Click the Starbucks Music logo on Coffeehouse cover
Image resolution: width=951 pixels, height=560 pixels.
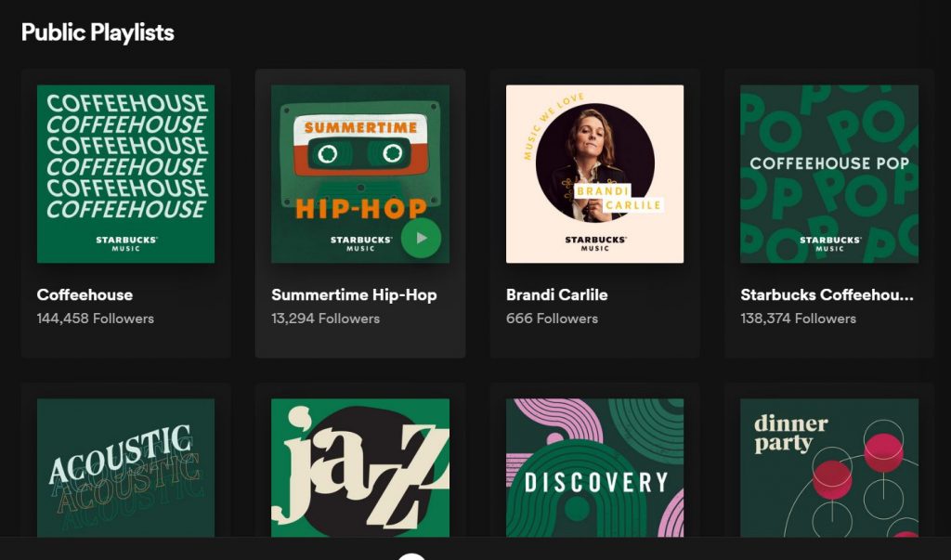pos(126,243)
